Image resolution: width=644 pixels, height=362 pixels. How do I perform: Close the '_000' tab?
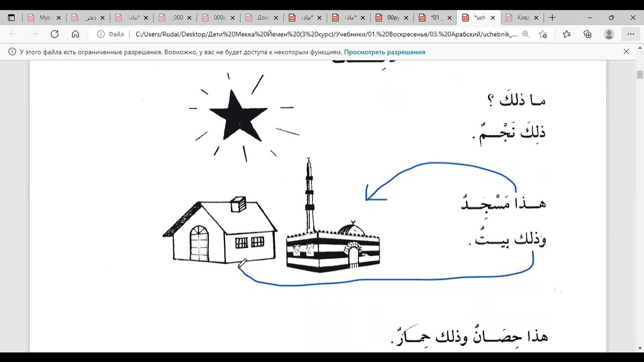coord(190,18)
